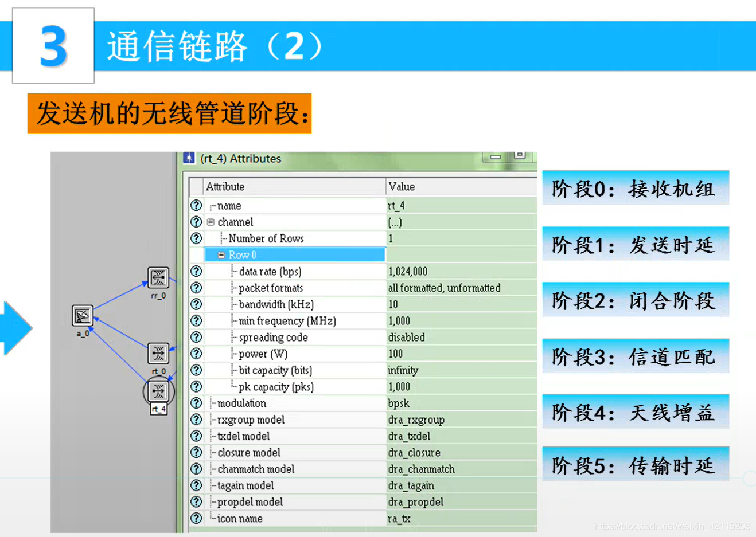This screenshot has width=756, height=537.
Task: Select the rr_0 receiver node icon
Action: (158, 278)
